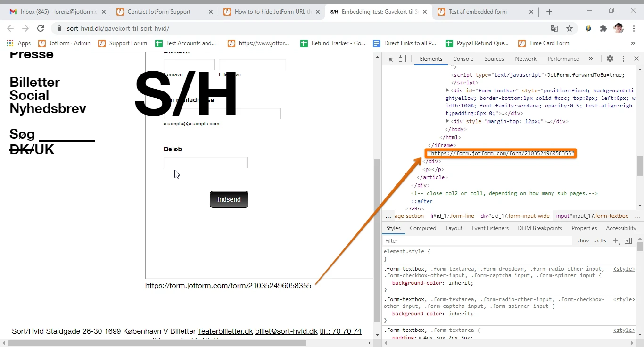
Task: Click the Google Translate icon in address bar
Action: point(554,28)
